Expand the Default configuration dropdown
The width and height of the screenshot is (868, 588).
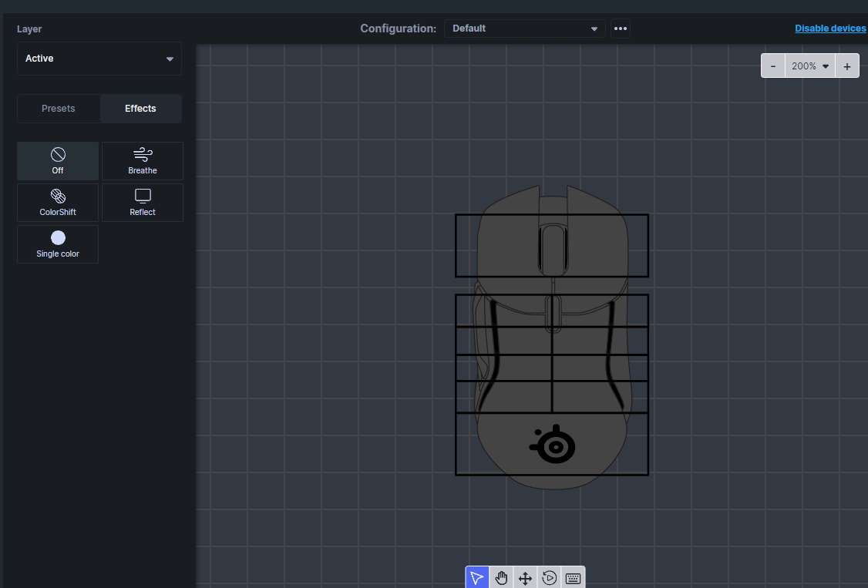tap(525, 29)
